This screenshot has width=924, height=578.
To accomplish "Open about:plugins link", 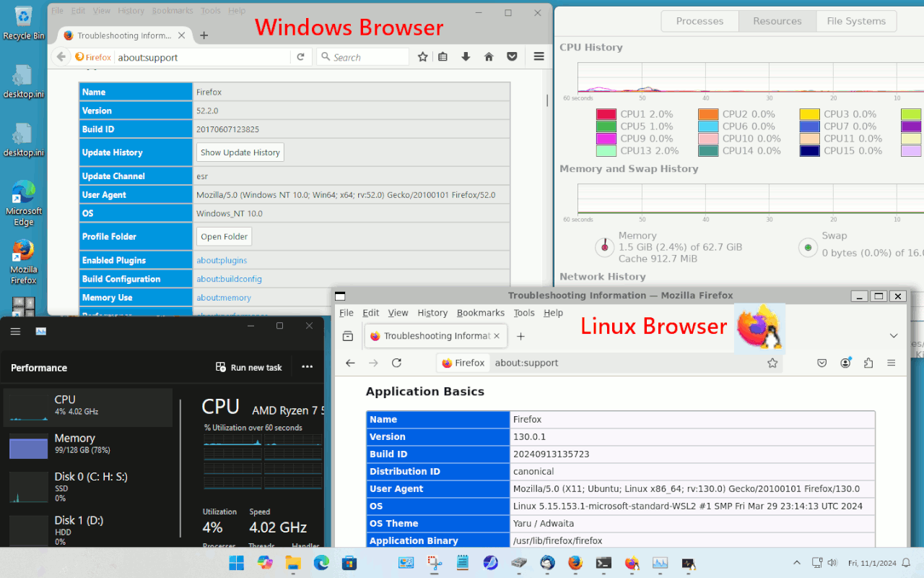I will (x=222, y=260).
